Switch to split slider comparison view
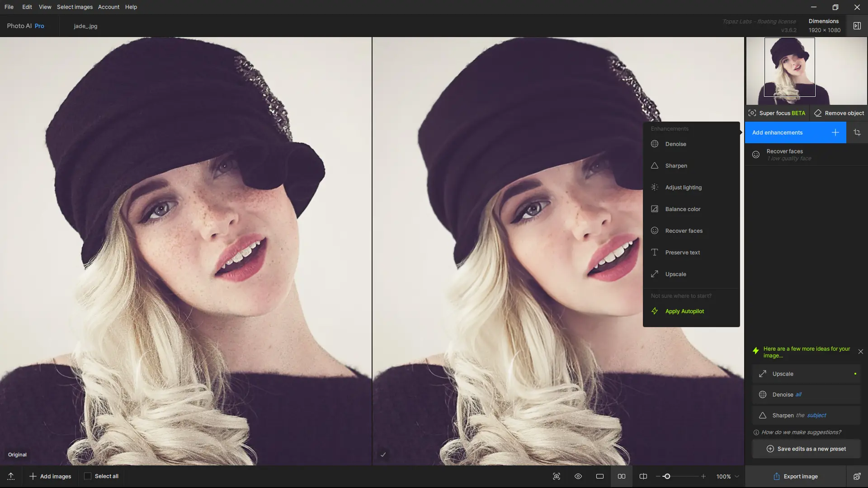This screenshot has height=488, width=868. tap(643, 476)
